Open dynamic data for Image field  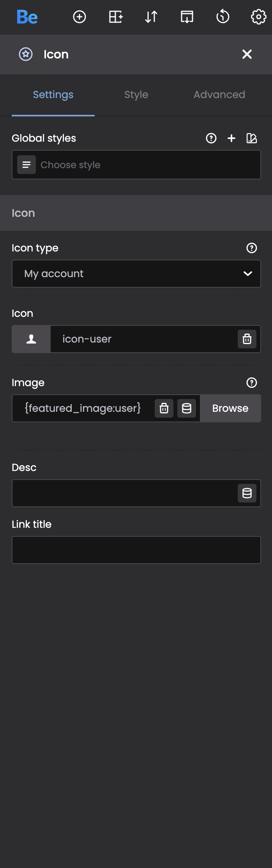(x=187, y=408)
